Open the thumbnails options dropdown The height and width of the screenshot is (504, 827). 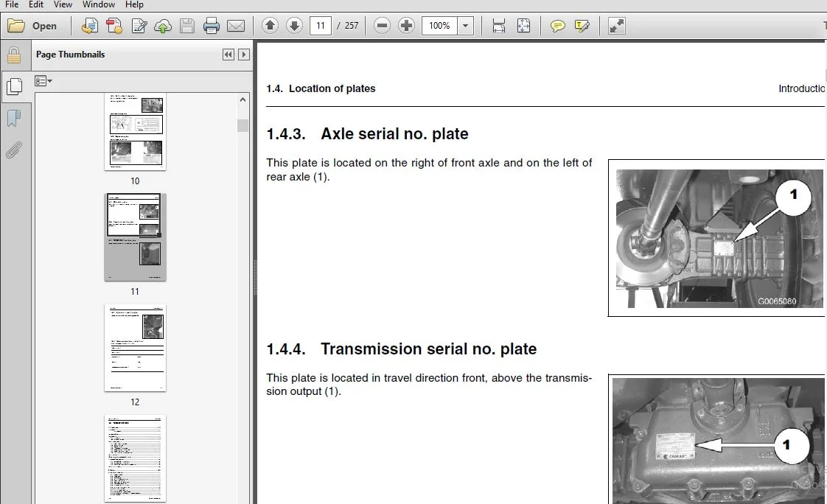pos(43,81)
